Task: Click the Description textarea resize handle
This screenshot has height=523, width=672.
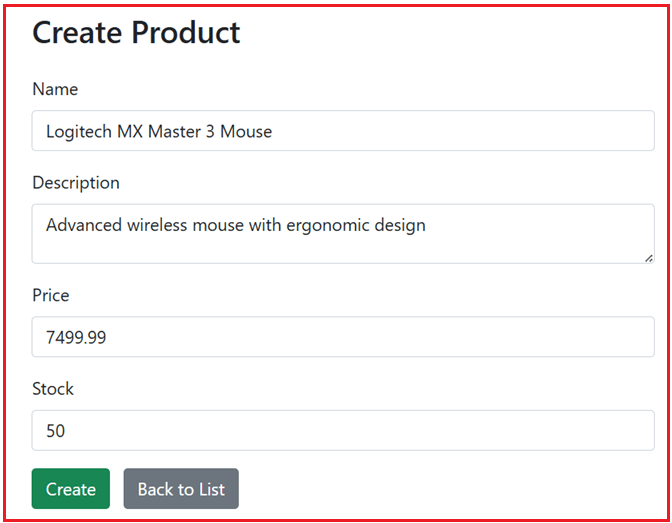Action: coord(649,258)
